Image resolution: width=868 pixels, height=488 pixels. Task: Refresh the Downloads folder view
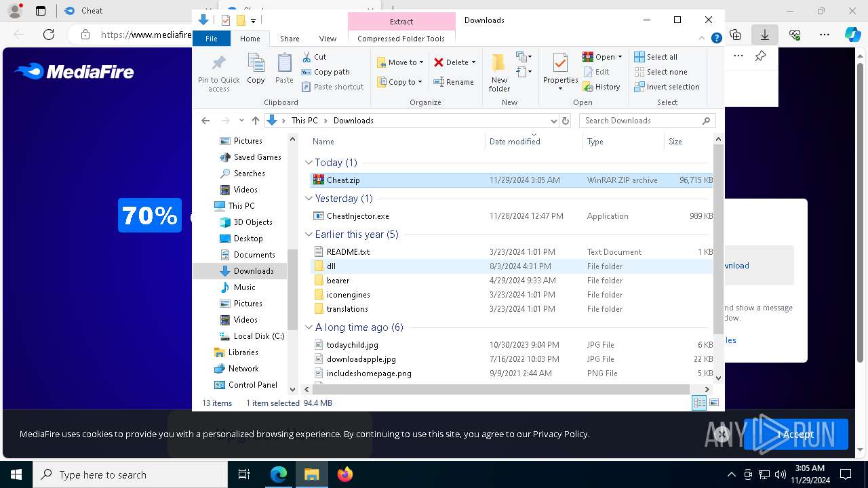point(566,121)
